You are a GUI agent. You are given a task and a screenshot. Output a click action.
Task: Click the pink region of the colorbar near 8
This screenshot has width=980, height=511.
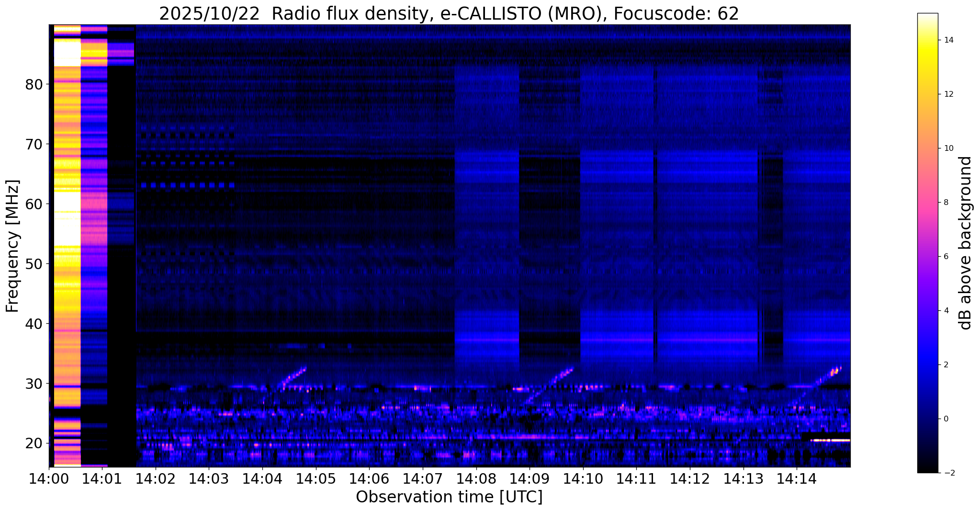click(927, 203)
